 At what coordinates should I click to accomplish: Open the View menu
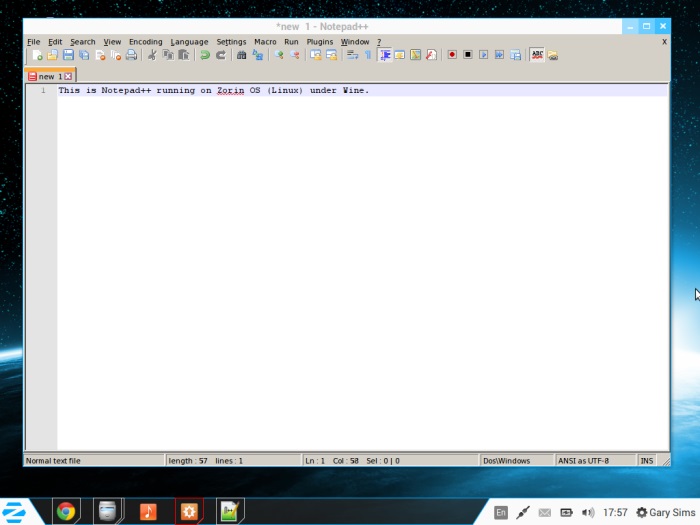112,42
